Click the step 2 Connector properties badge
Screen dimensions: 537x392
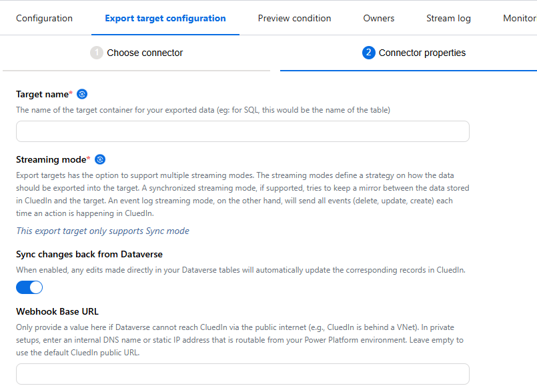click(x=369, y=52)
